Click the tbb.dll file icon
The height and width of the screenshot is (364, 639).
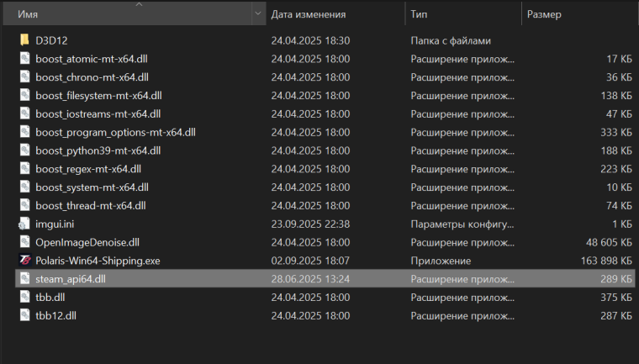click(25, 297)
